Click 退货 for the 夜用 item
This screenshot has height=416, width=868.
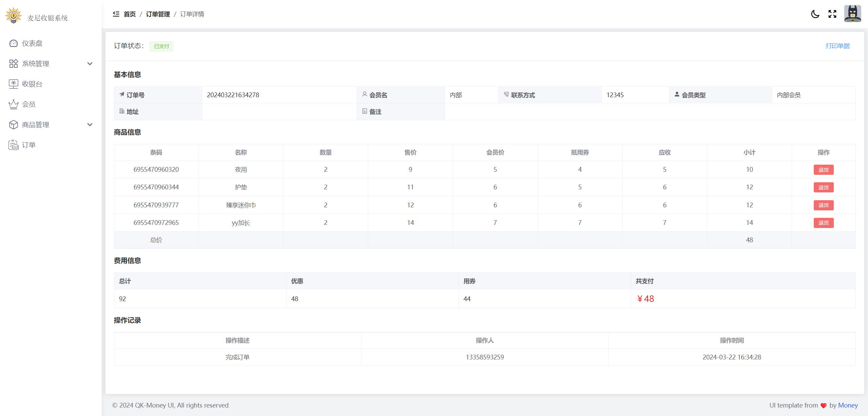[x=823, y=170]
